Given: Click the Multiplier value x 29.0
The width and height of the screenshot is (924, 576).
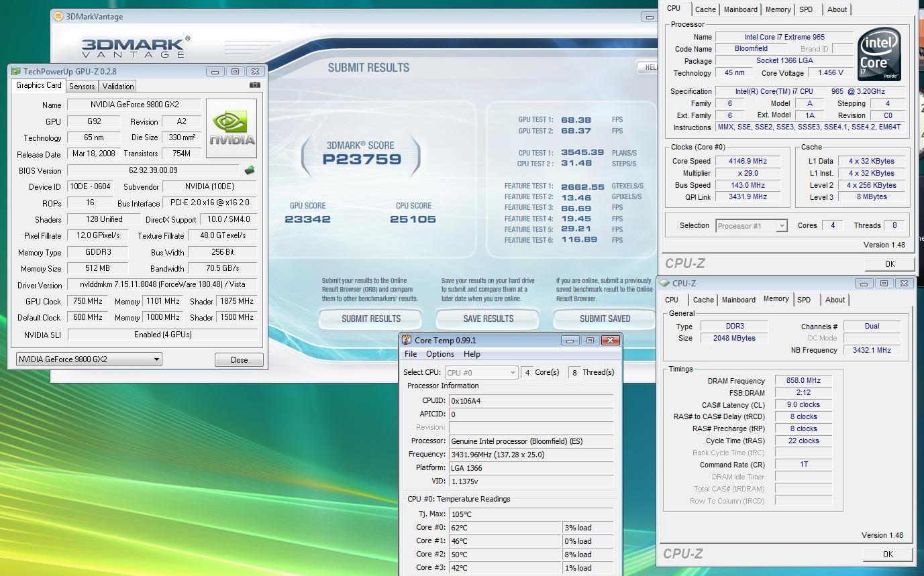Looking at the screenshot, I should tap(747, 173).
